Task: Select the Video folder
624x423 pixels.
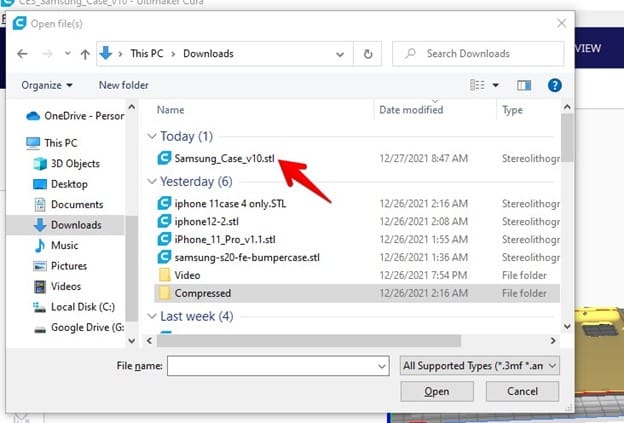Action: (x=187, y=275)
